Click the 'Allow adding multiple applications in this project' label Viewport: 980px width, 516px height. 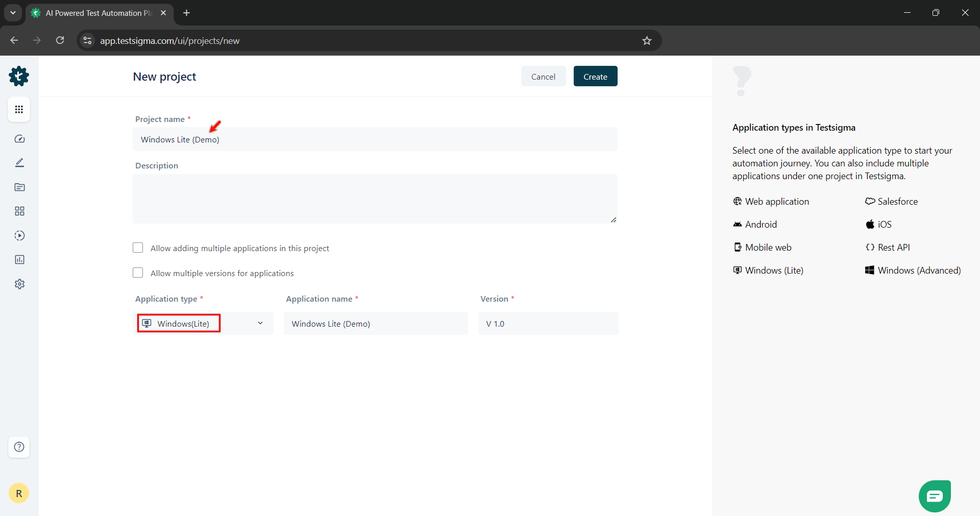click(240, 249)
